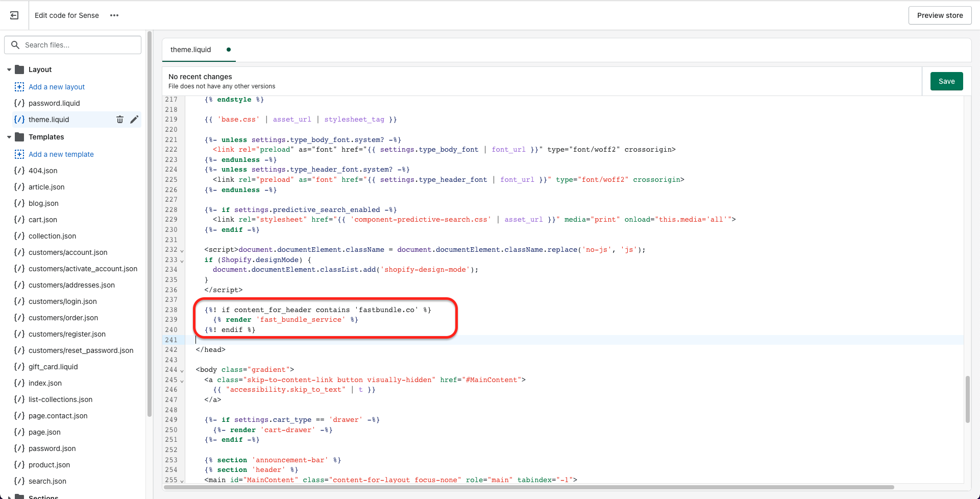Click the add layout dashed-plus icon
The height and width of the screenshot is (499, 980).
[x=19, y=87]
